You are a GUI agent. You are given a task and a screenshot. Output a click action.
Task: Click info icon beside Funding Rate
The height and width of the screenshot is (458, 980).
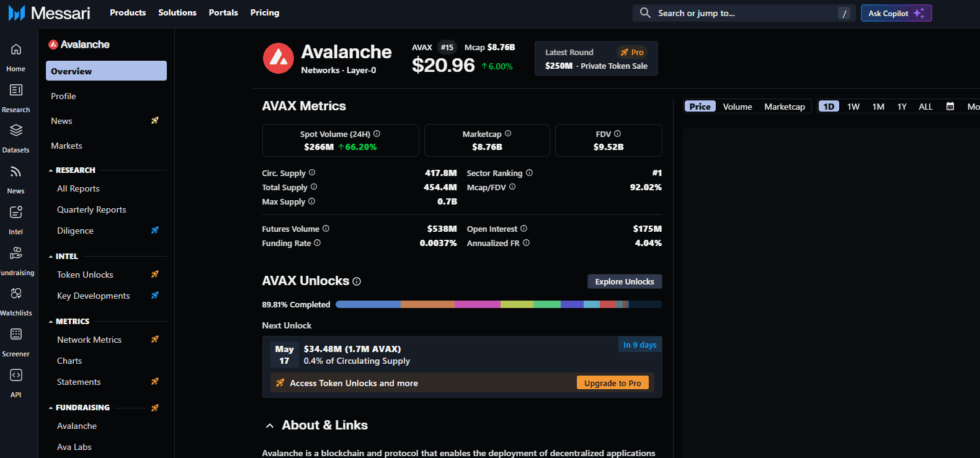point(318,243)
